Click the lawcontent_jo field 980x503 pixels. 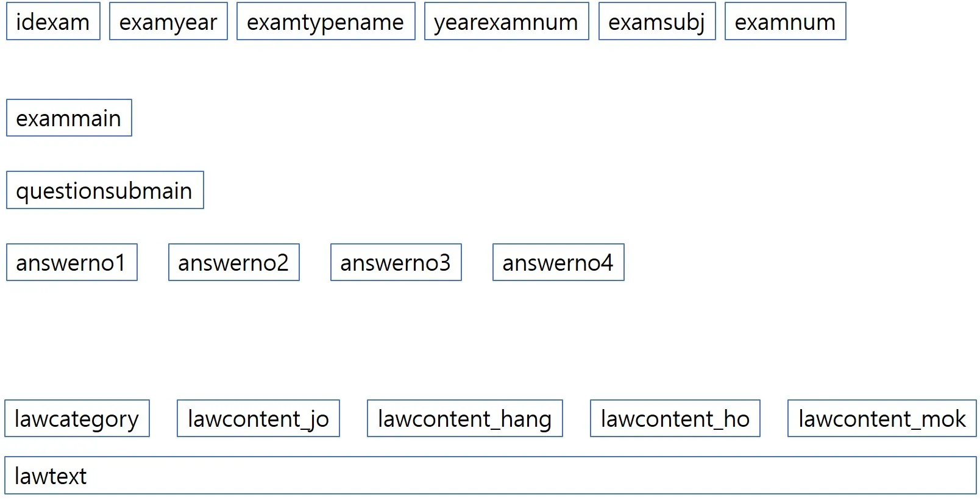(x=258, y=419)
